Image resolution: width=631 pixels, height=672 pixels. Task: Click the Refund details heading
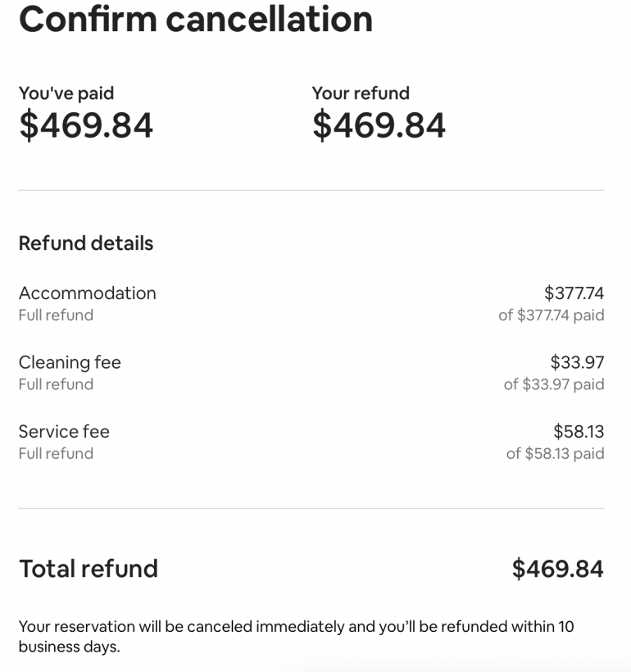[86, 243]
